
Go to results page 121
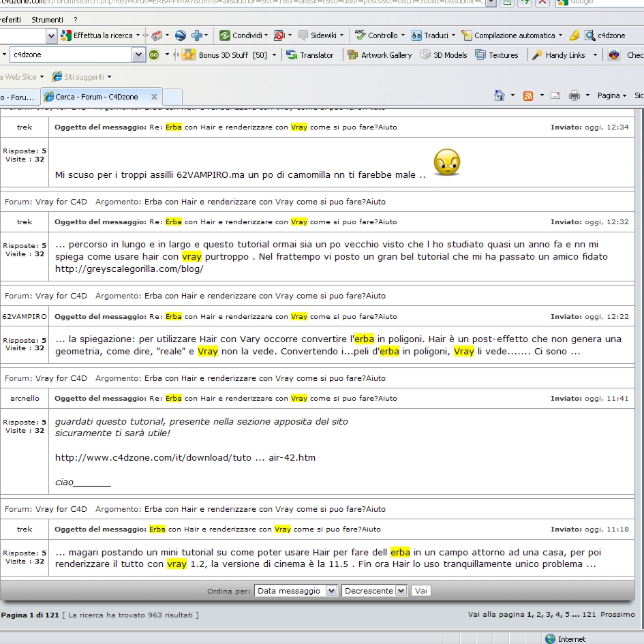pyautogui.click(x=589, y=615)
